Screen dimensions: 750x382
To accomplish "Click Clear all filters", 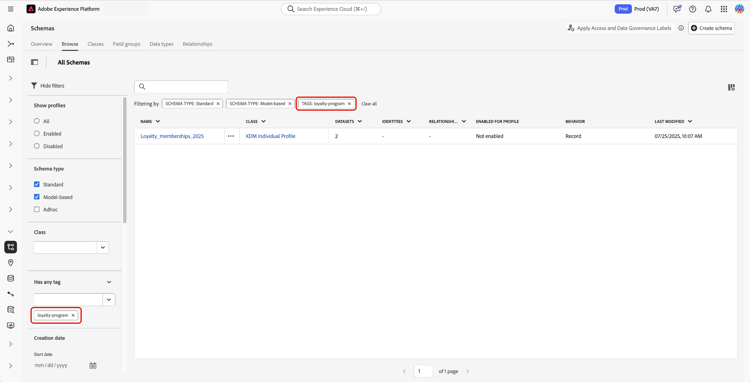I will [x=369, y=103].
